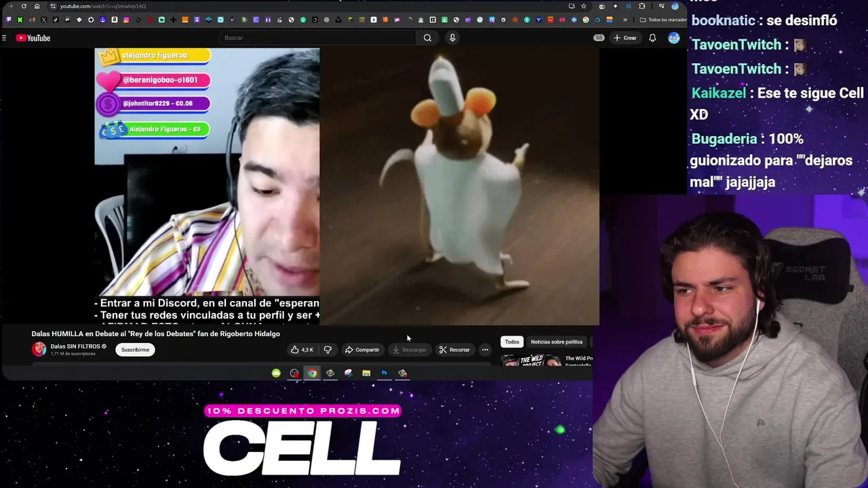Click '10% DESCUENTO PROZIS.COM' banner text
Image resolution: width=868 pixels, height=488 pixels.
(x=302, y=411)
